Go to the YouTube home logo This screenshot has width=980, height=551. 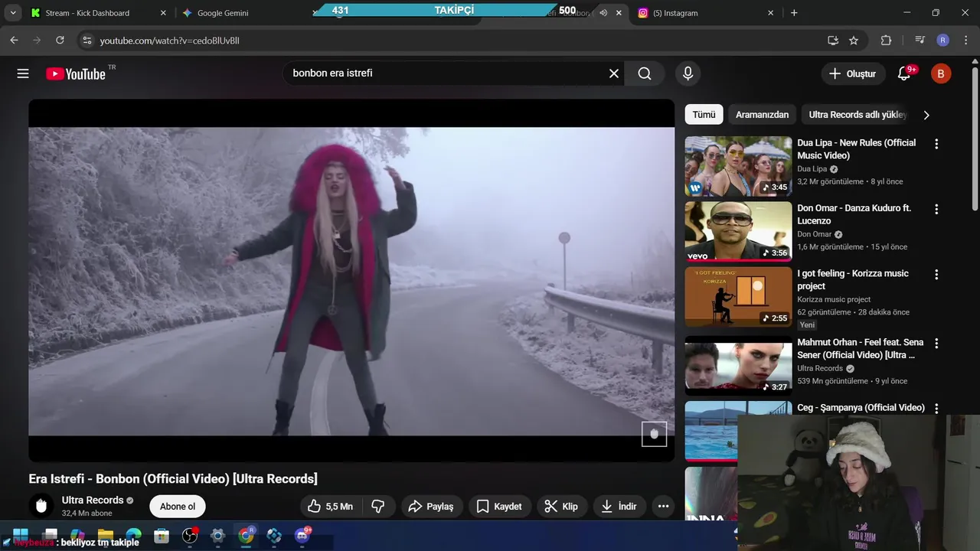(76, 73)
